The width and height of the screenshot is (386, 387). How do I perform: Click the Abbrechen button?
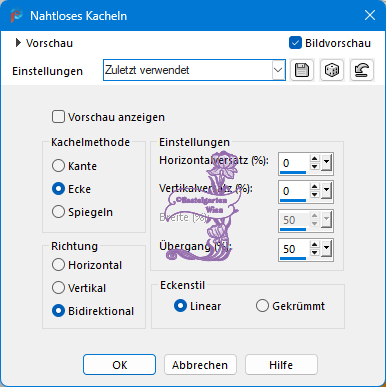200,365
